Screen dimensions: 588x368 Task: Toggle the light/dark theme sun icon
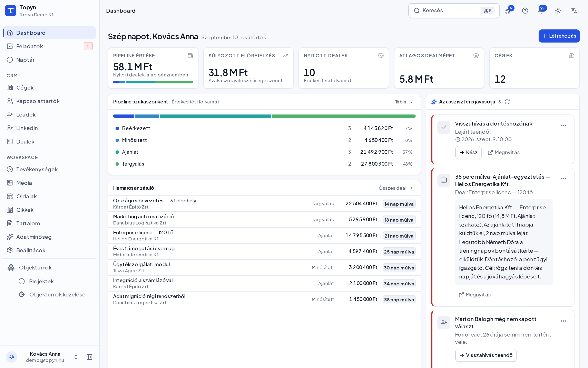pos(558,11)
